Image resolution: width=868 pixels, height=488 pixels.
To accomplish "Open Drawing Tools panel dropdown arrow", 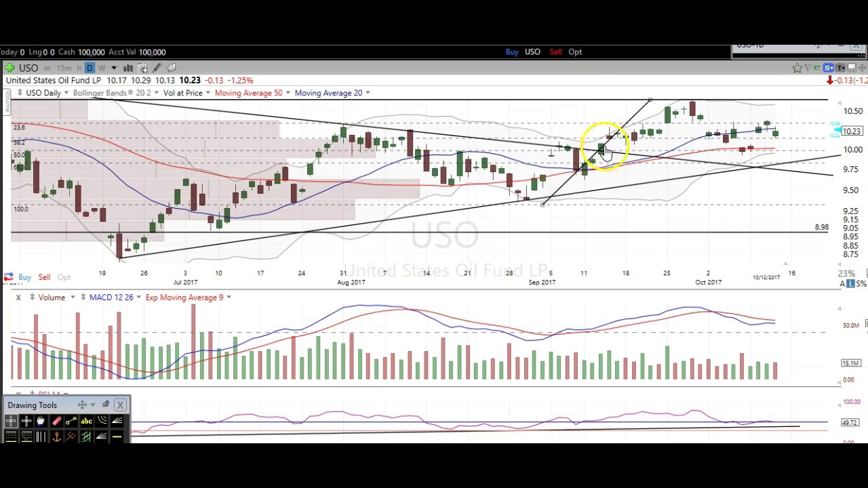I will pos(93,405).
